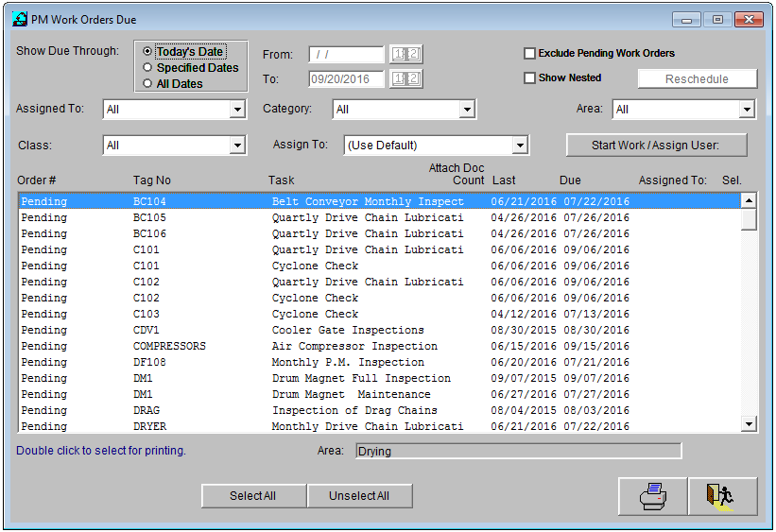Click the Unselect All button
The image size is (776, 532).
[x=360, y=496]
